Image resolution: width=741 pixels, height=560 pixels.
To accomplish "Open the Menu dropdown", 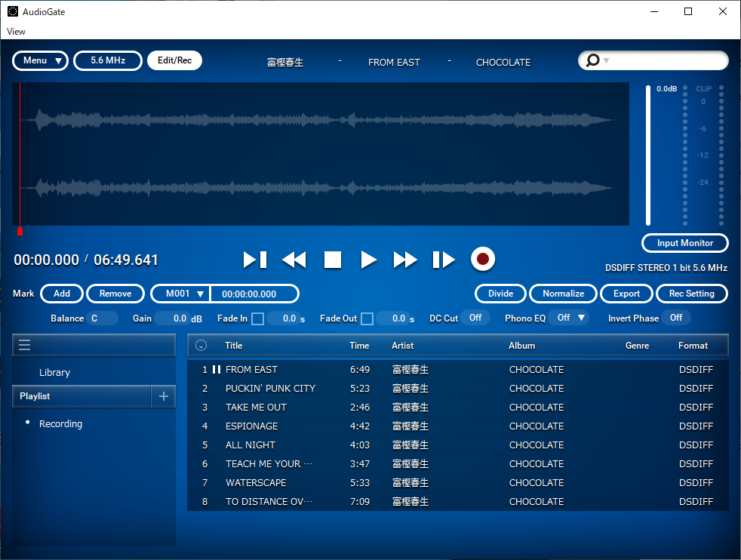I will (x=40, y=60).
